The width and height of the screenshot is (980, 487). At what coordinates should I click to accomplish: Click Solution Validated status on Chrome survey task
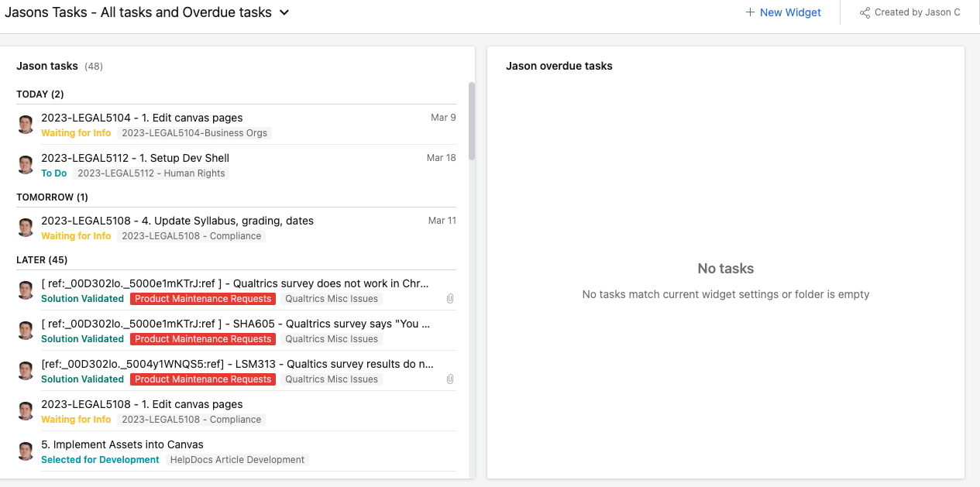point(82,299)
